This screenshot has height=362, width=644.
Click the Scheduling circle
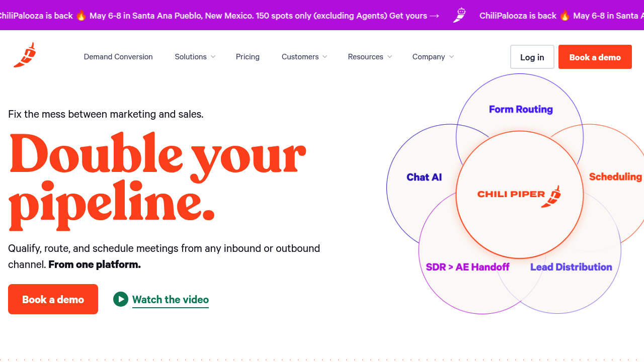(615, 176)
